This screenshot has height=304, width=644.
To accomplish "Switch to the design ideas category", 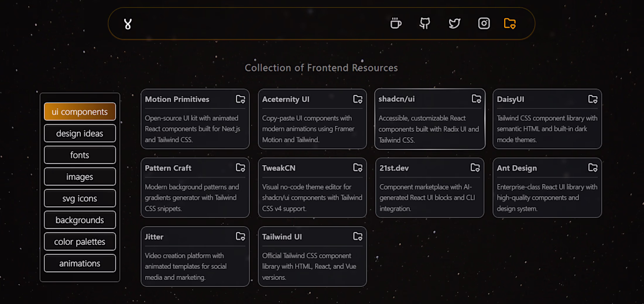I will click(x=80, y=134).
